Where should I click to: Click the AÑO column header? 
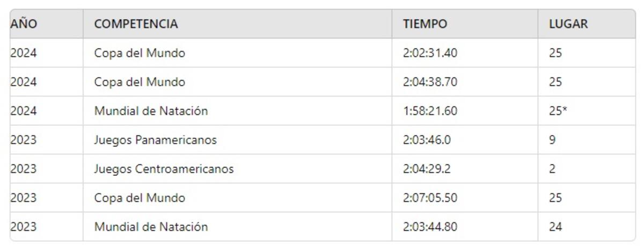tap(24, 24)
